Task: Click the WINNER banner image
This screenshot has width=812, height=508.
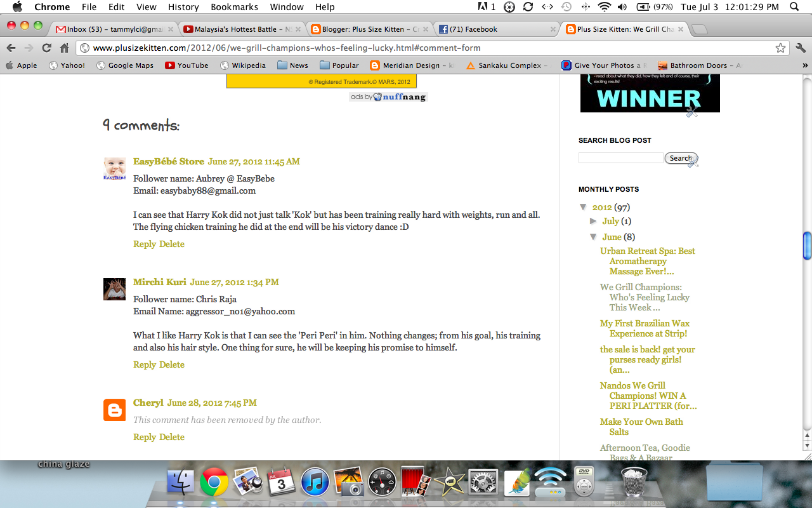Action: point(650,93)
